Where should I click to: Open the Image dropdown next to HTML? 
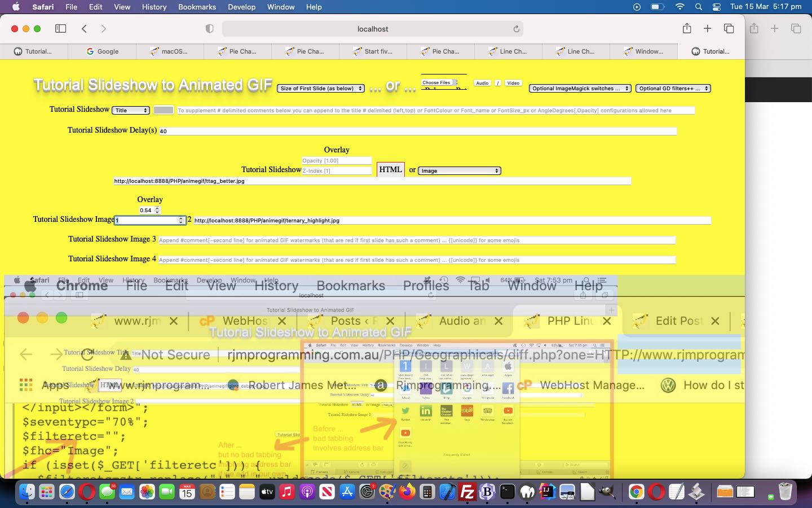tap(460, 170)
